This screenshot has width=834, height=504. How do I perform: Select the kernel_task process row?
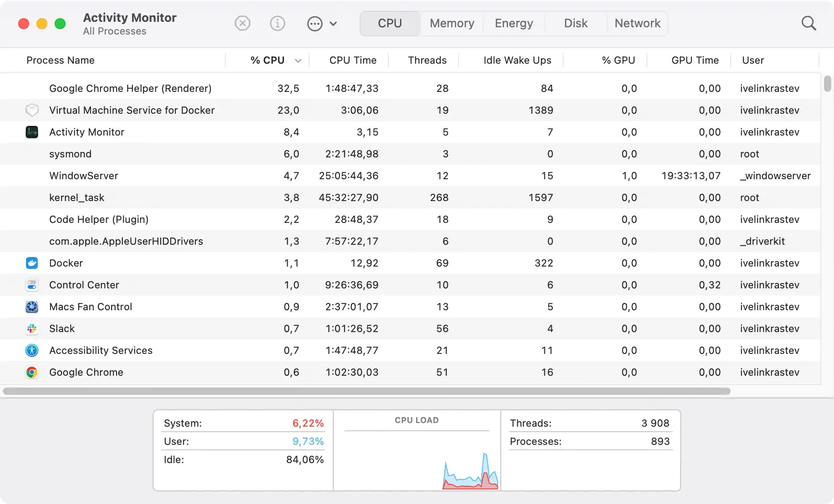point(410,197)
